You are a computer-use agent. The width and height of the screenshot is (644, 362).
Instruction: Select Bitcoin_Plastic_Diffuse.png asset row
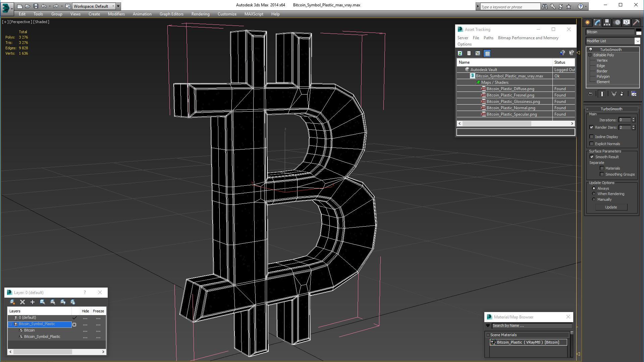(516, 89)
